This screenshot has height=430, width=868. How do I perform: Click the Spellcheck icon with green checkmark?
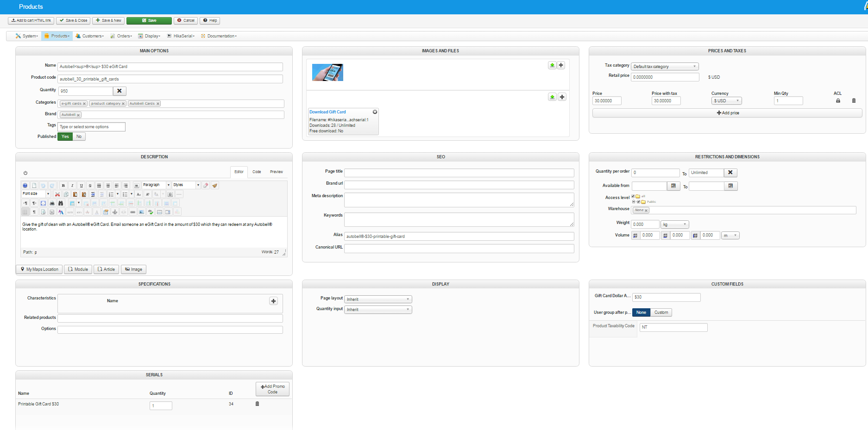(x=151, y=212)
